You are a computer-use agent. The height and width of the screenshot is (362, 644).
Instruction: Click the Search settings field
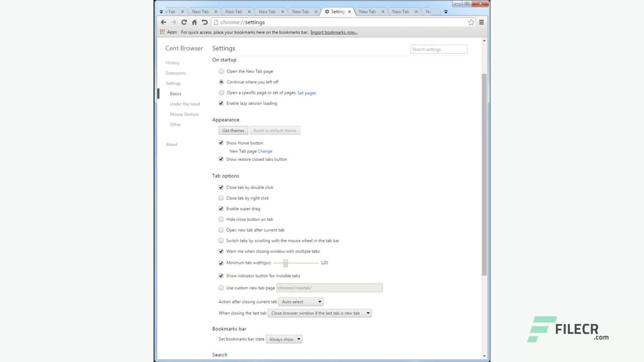pyautogui.click(x=438, y=49)
